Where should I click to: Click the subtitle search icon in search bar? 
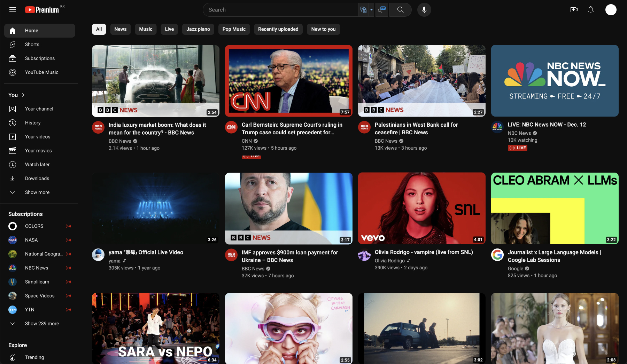pyautogui.click(x=382, y=10)
